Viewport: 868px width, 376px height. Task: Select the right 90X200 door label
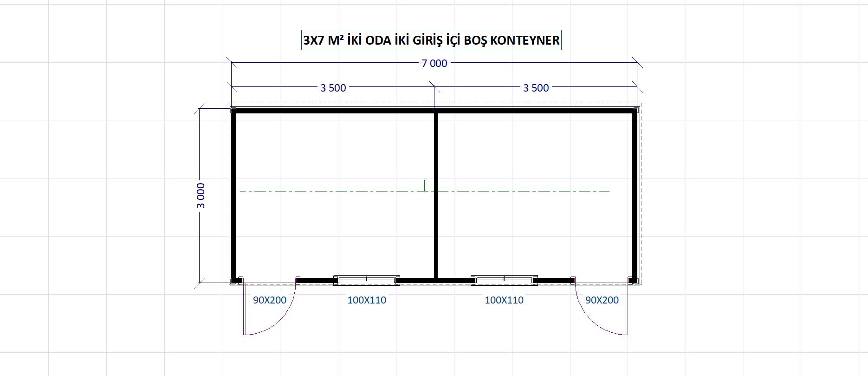(602, 300)
